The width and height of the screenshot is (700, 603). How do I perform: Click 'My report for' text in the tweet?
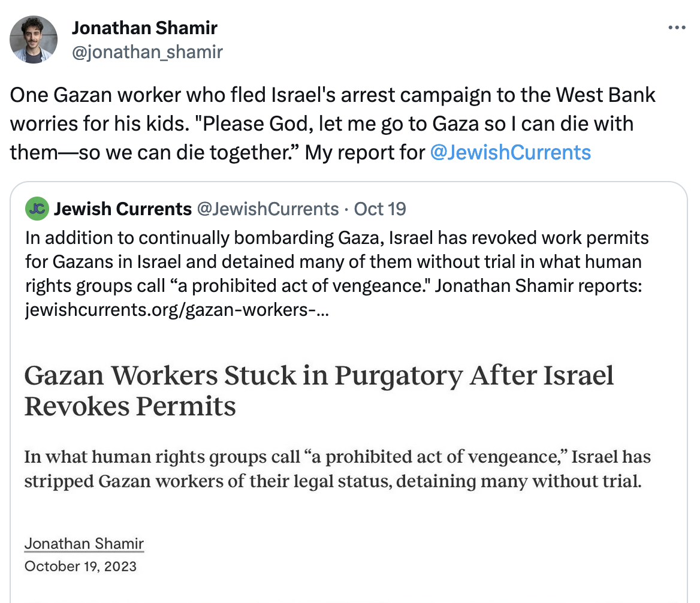pyautogui.click(x=365, y=152)
